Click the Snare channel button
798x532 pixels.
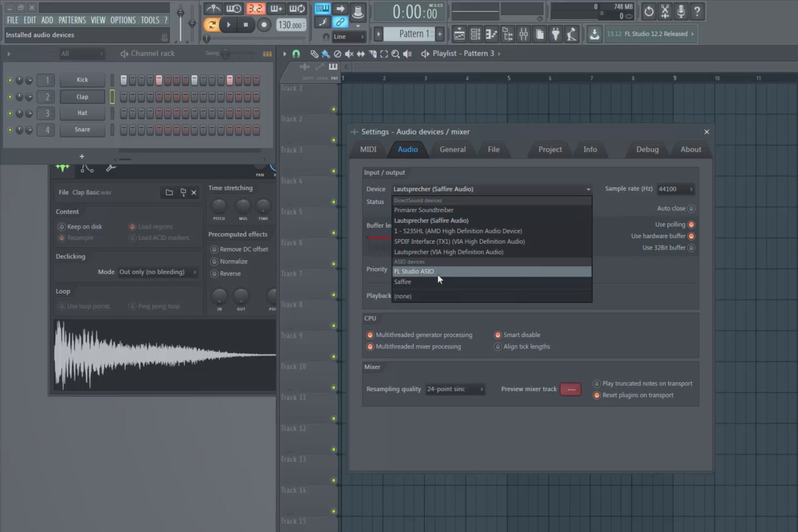pos(82,130)
